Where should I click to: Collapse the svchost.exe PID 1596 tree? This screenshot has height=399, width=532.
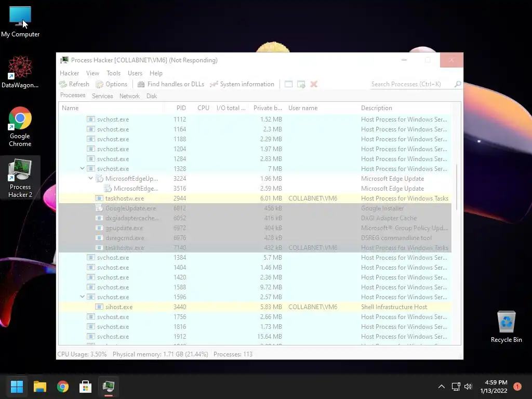[82, 297]
